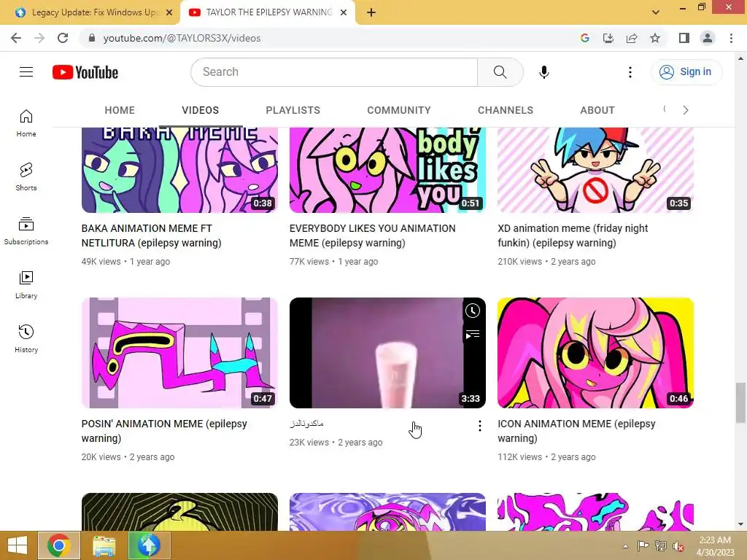Click muted volume tray icon
Image resolution: width=747 pixels, height=560 pixels.
coord(678,546)
